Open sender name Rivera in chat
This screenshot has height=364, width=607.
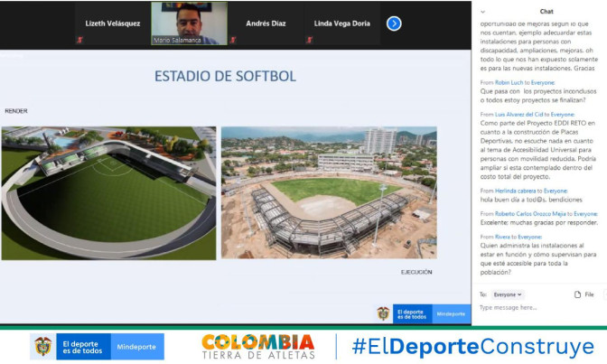point(502,237)
